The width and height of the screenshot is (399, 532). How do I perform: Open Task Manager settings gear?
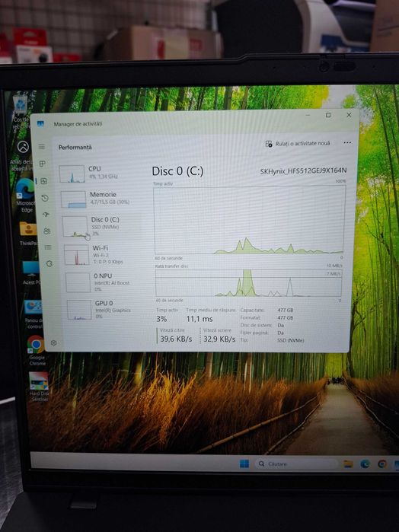pyautogui.click(x=53, y=342)
